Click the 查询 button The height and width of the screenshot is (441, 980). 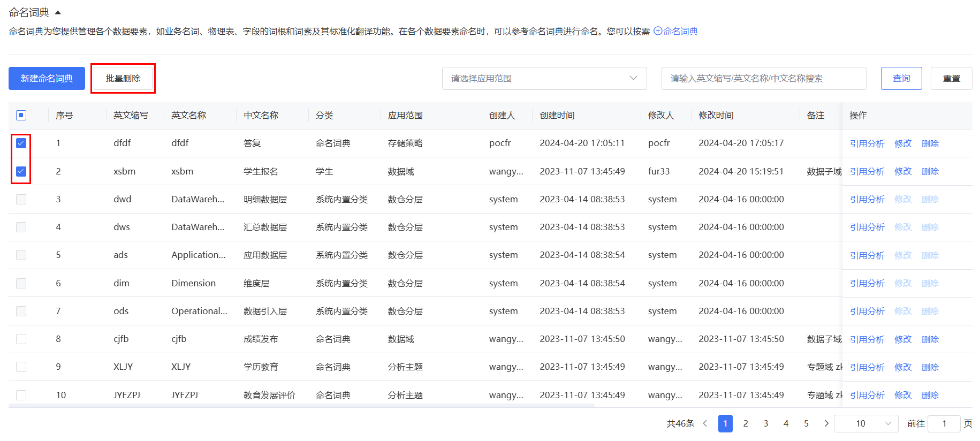click(901, 79)
